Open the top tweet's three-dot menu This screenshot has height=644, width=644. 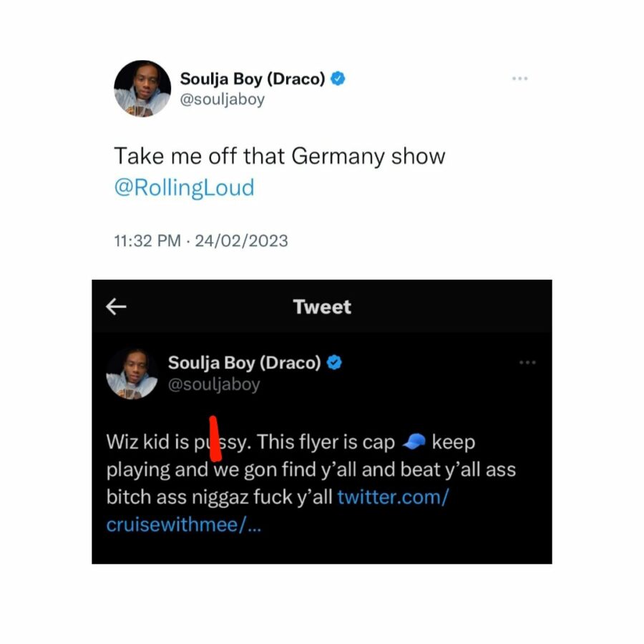(519, 78)
